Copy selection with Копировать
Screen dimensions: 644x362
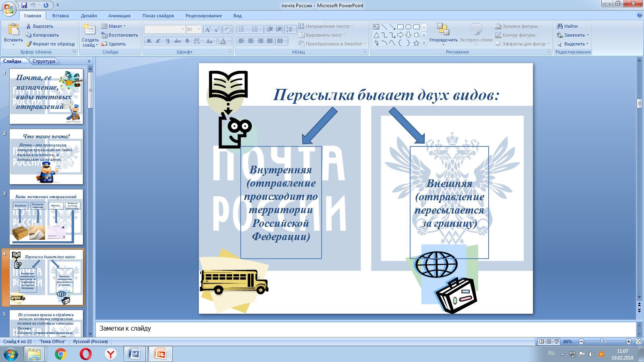(42, 35)
